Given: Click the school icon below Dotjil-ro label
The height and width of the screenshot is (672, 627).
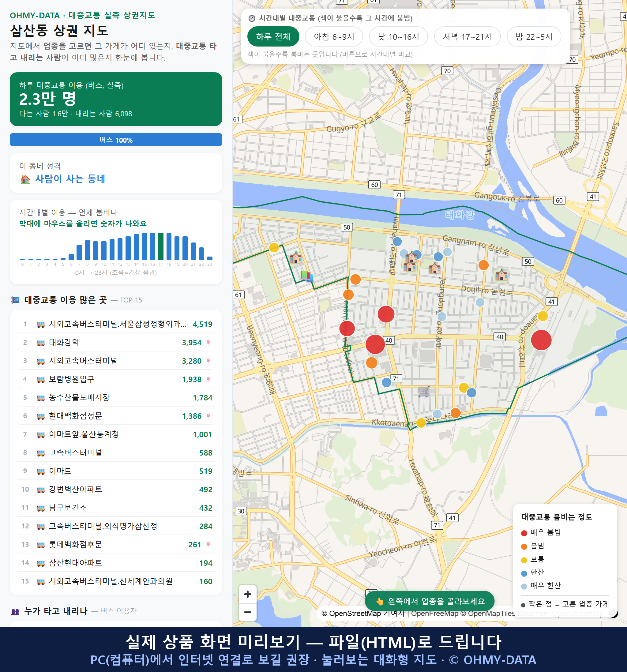Looking at the screenshot, I should 501,275.
